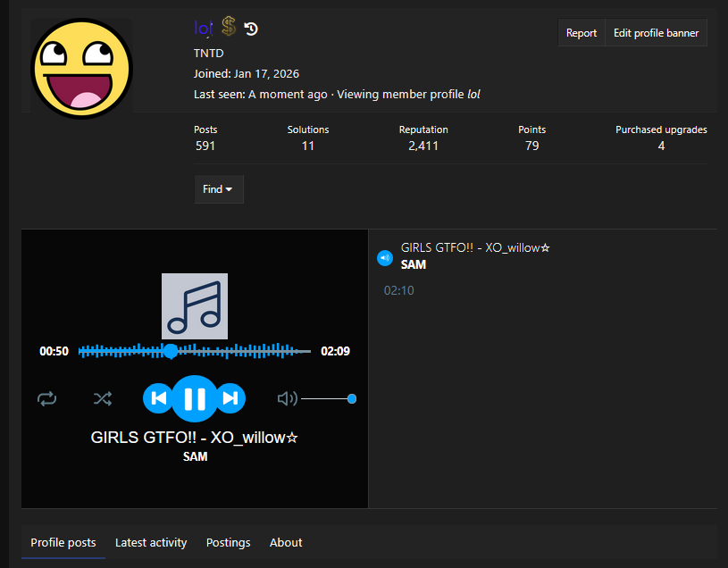Viewport: 728px width, 568px height.
Task: Click the smiley face profile avatar
Action: click(x=81, y=69)
